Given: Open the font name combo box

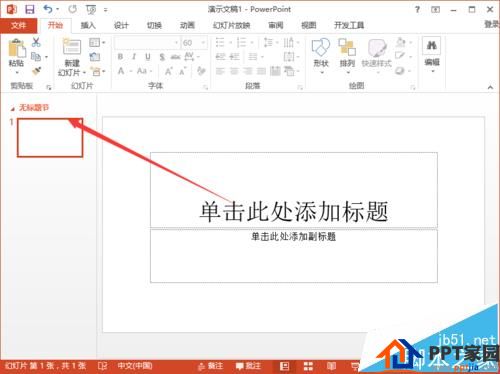Looking at the screenshot, I should click(147, 43).
